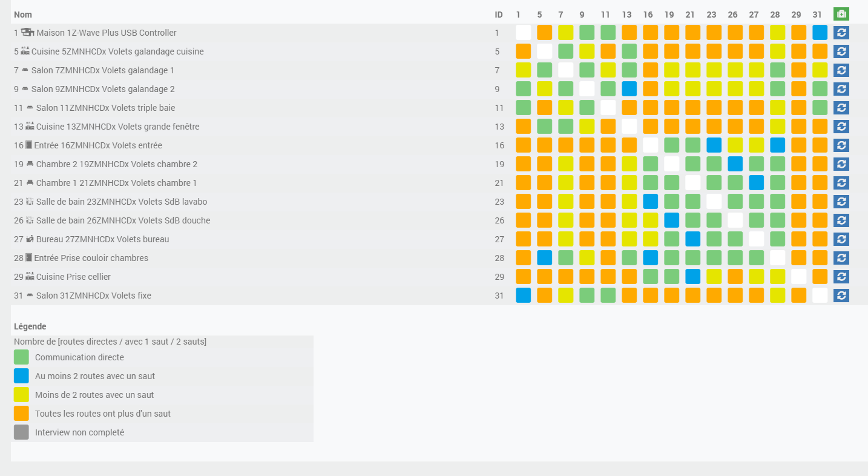
Task: Open Cuisine 13ZMNHCDx Volets grande fenêtre
Action: point(117,127)
